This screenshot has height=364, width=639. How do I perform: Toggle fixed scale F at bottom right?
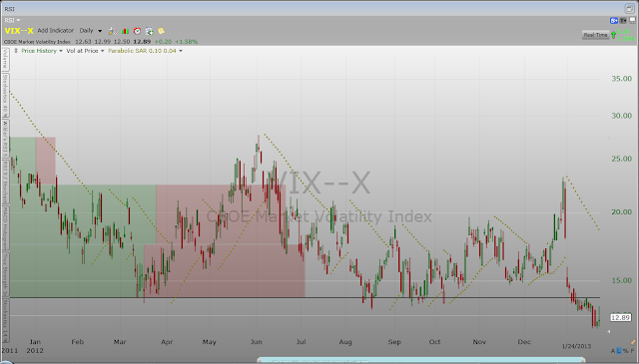632,351
